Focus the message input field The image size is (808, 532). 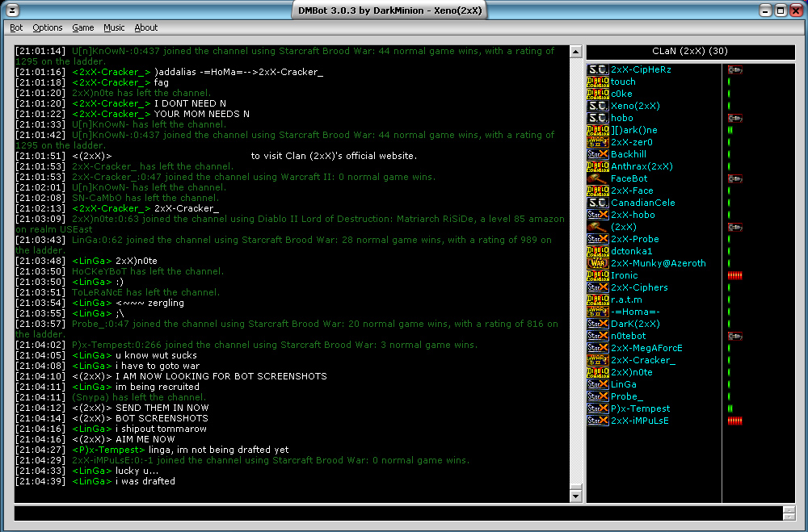click(398, 513)
